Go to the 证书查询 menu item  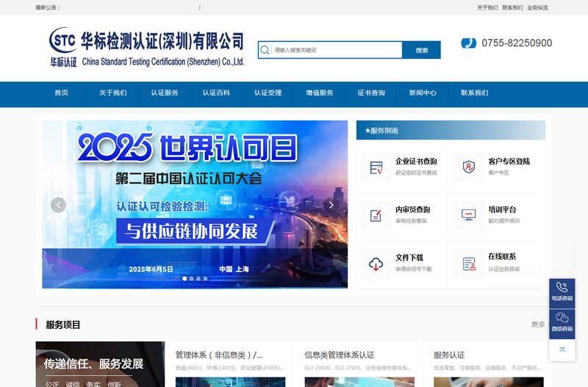coord(371,93)
